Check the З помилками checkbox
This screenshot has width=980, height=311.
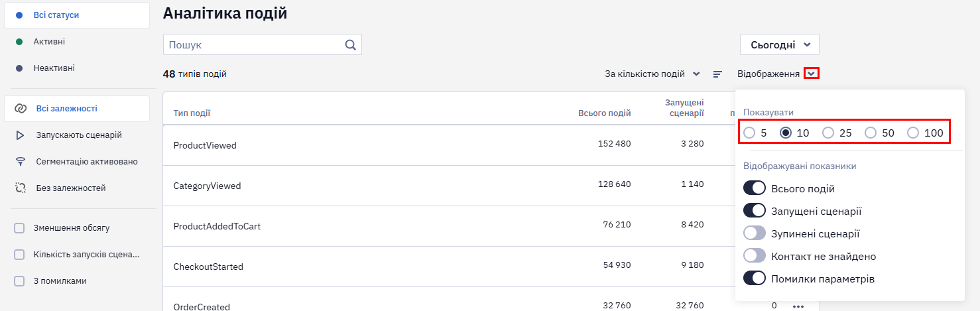pos(20,281)
